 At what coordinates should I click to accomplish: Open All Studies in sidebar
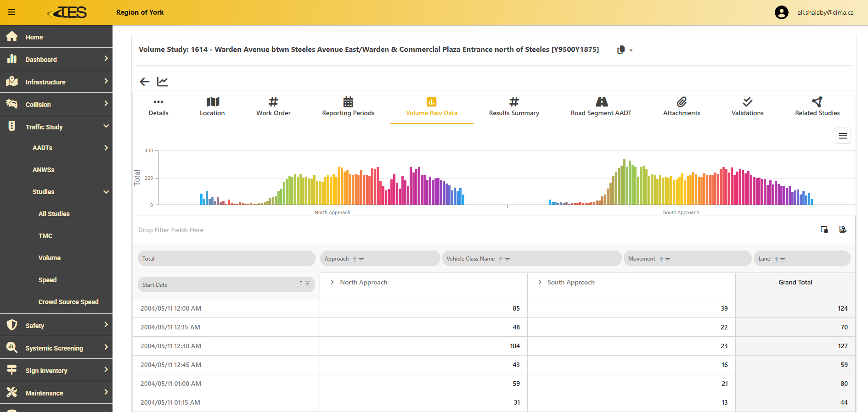pyautogui.click(x=54, y=214)
